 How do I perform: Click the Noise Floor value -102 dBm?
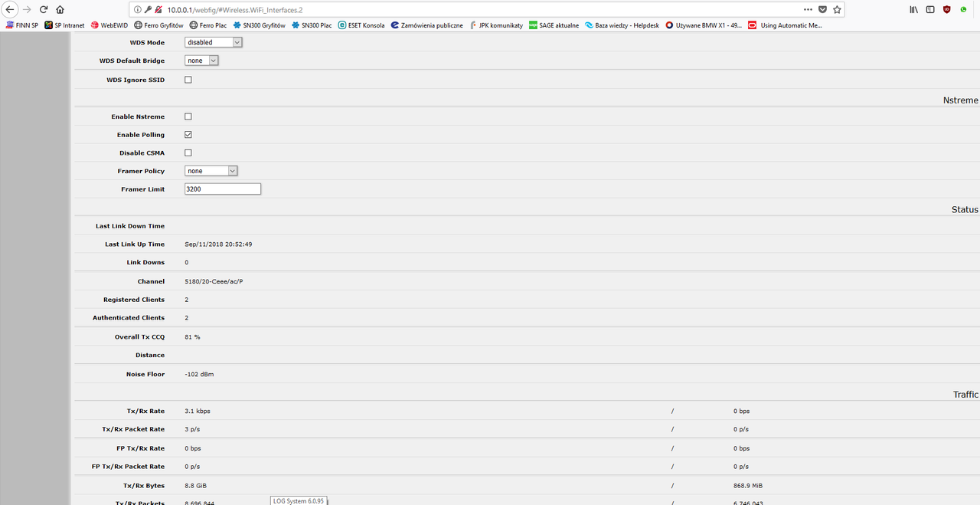pyautogui.click(x=199, y=374)
